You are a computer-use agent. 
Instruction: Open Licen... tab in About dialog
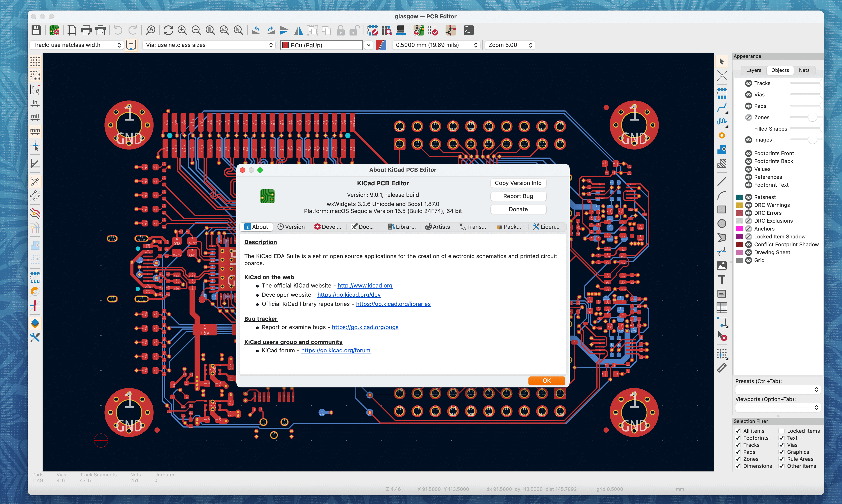click(546, 227)
